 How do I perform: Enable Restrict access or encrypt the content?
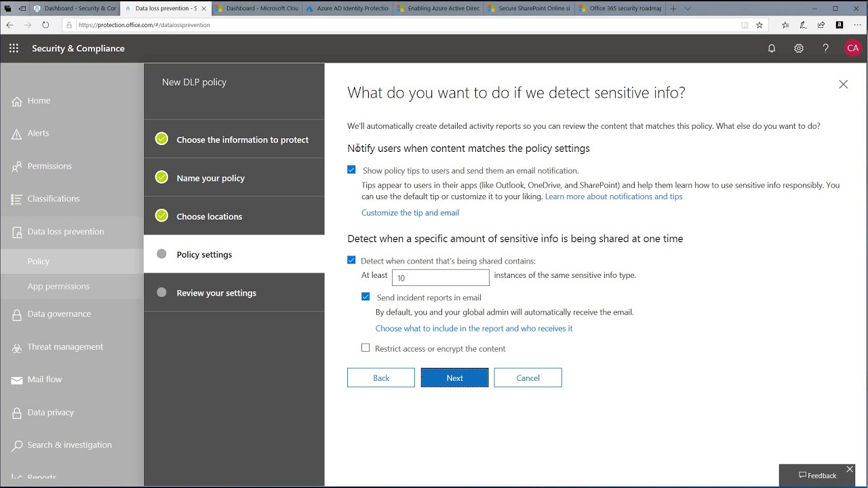click(366, 348)
